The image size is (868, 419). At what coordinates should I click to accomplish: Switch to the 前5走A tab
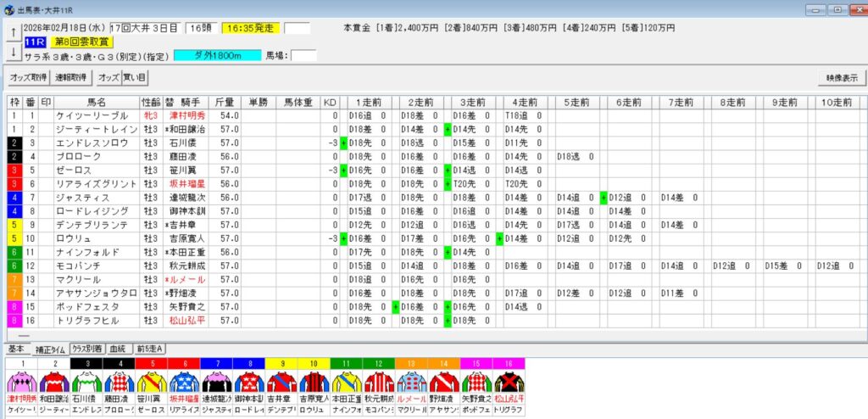click(149, 349)
